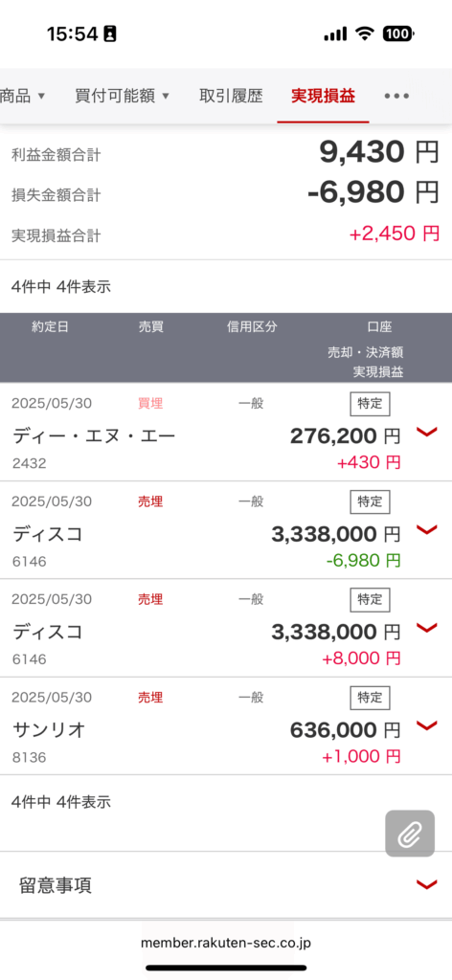452x980 pixels.
Task: Tap the ID card icon beside the clock
Action: pos(110,33)
